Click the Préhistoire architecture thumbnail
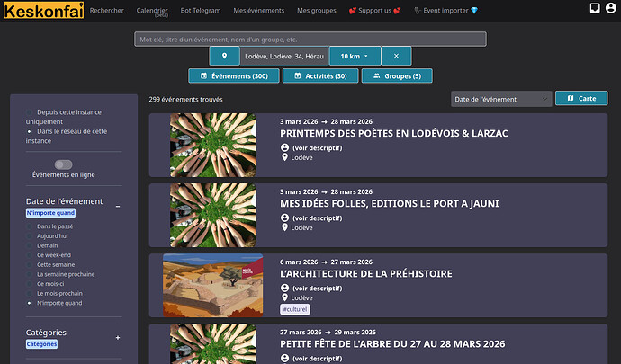The width and height of the screenshot is (621, 364). click(212, 285)
